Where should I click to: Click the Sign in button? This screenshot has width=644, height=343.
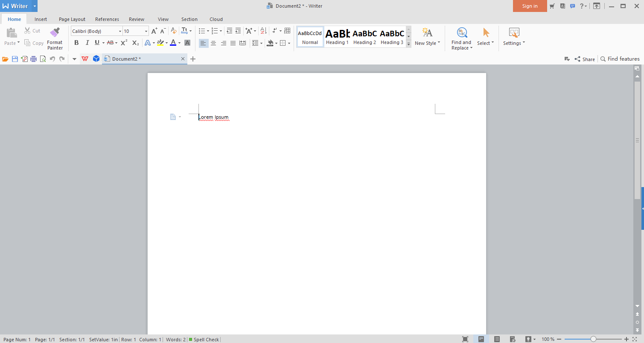(530, 6)
